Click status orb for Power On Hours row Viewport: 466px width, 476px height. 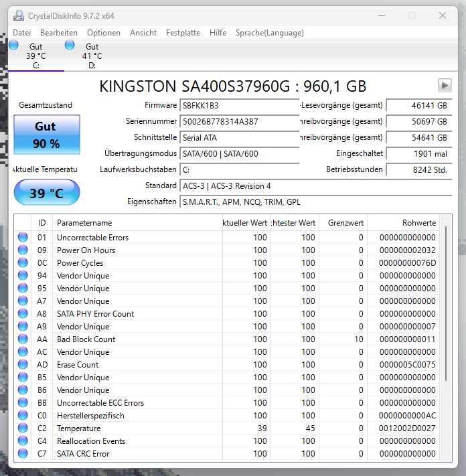point(23,250)
